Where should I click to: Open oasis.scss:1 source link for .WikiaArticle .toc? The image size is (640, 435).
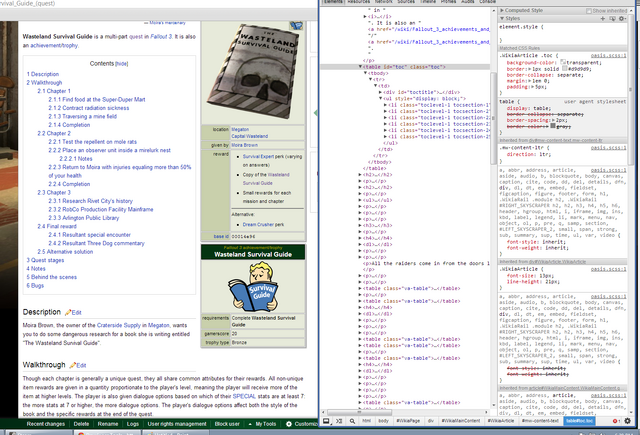608,55
